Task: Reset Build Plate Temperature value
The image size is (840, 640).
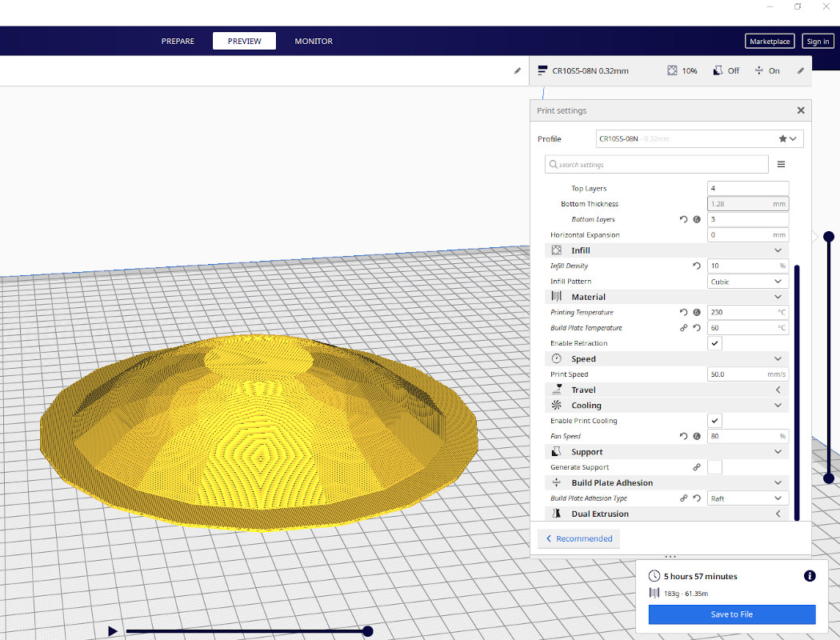Action: 697,328
